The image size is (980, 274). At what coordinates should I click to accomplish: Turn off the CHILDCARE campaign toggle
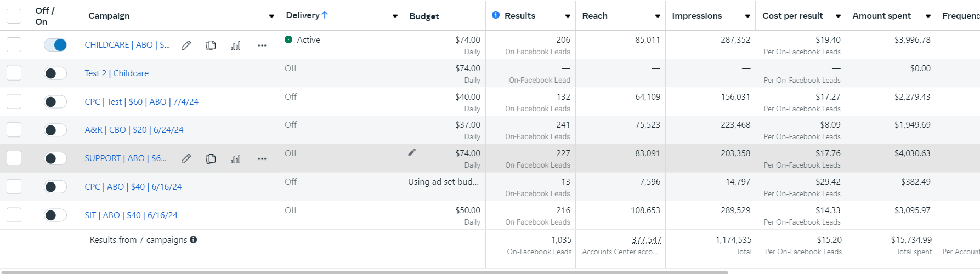click(x=55, y=45)
